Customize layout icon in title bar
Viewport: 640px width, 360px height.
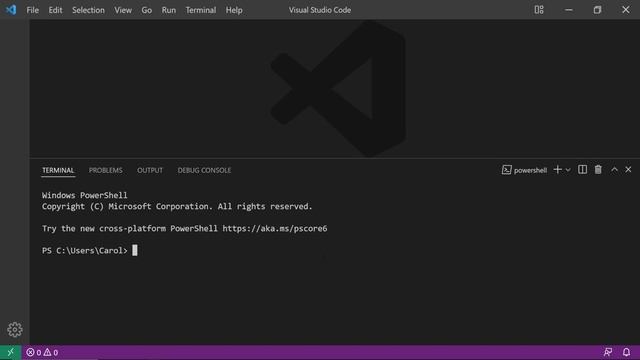[x=539, y=9]
